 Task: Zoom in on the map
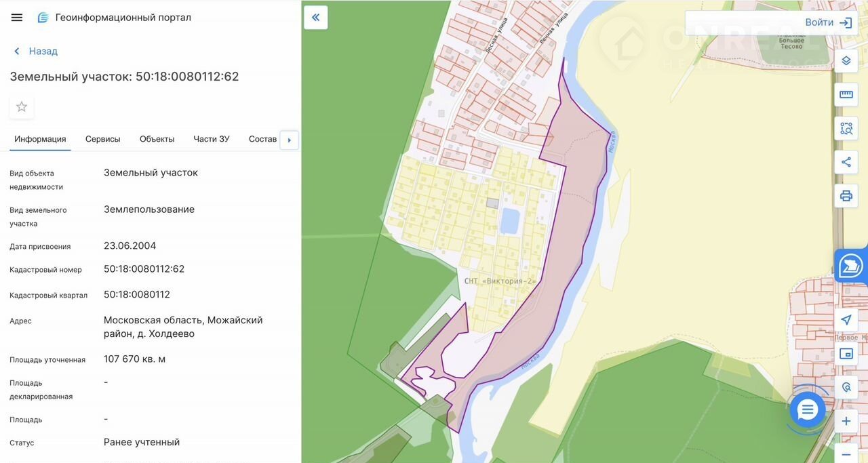846,422
